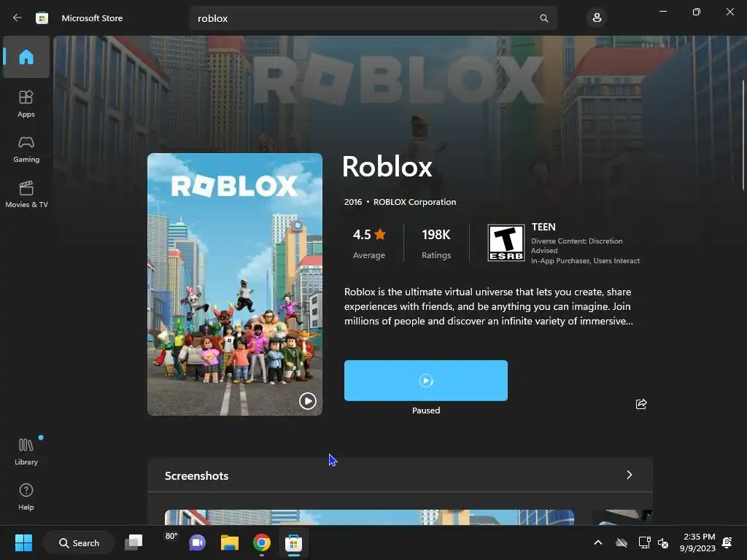Open the Home tab in sidebar
The image size is (747, 560).
(x=26, y=57)
